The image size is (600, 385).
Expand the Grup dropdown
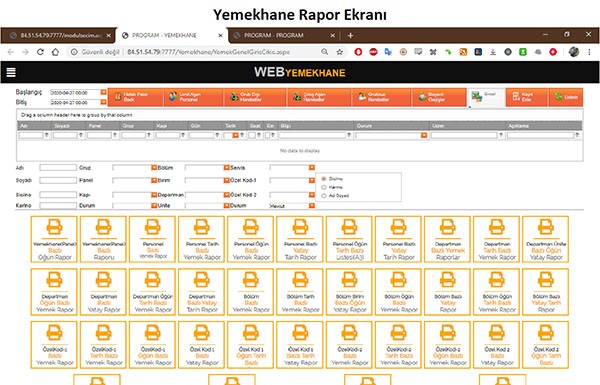click(x=154, y=168)
